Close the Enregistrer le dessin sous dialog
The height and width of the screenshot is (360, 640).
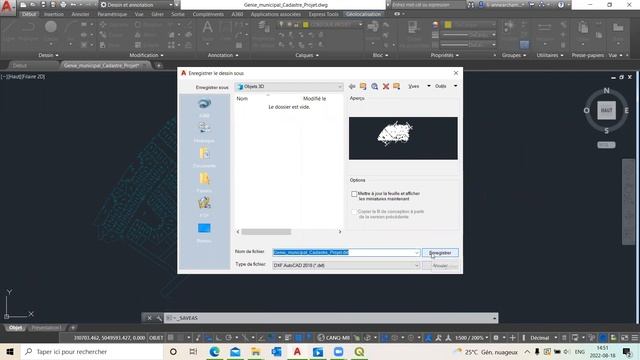pyautogui.click(x=456, y=73)
